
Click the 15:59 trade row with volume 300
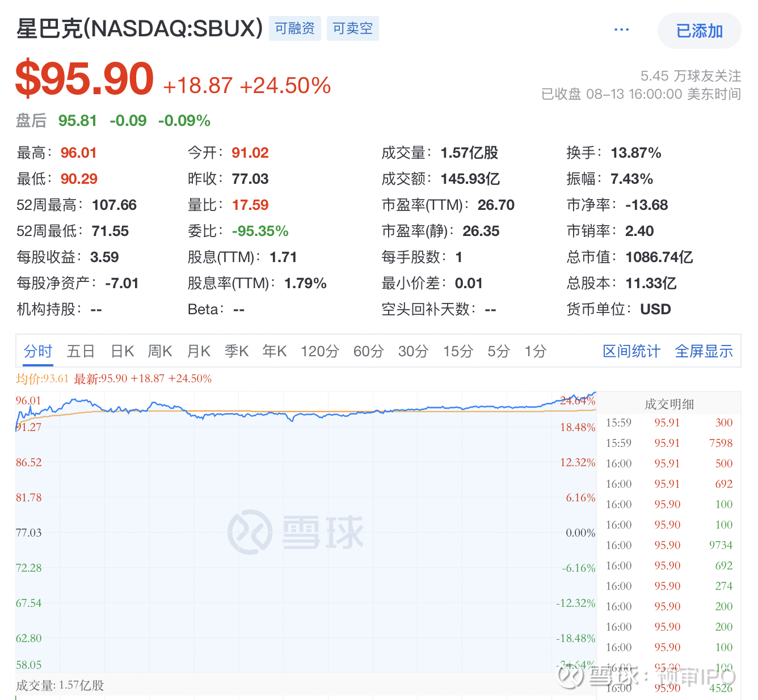pos(669,423)
